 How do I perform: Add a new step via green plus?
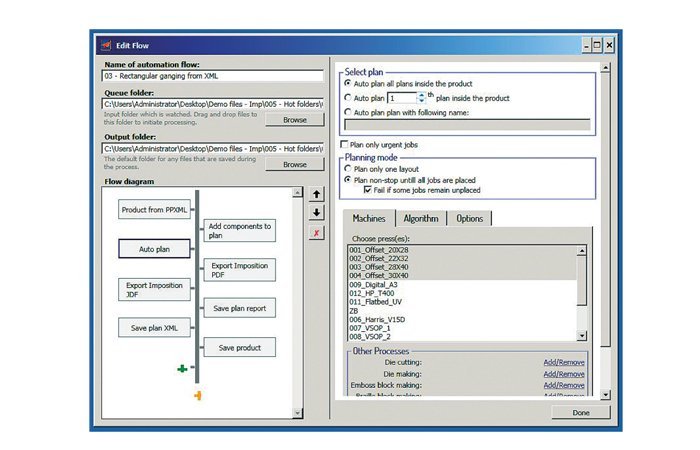182,368
